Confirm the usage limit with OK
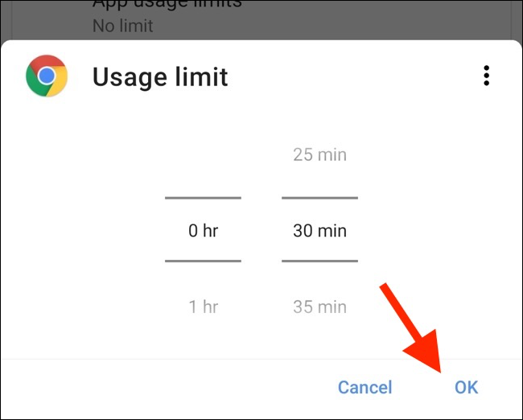 tap(467, 387)
